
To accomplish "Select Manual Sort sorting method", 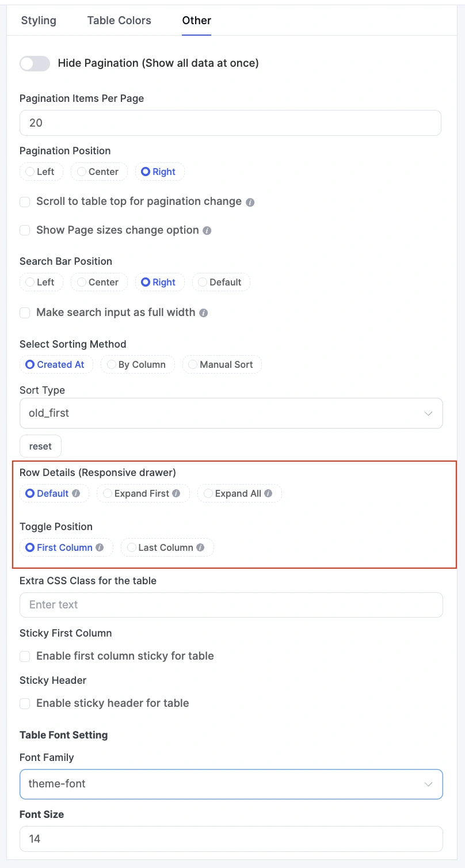I will click(222, 364).
